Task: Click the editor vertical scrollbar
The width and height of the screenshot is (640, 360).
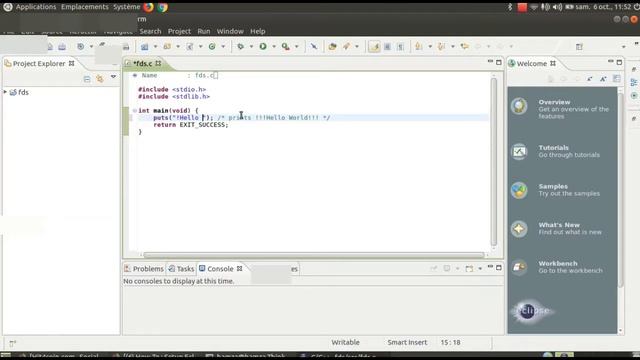Action: (493, 161)
